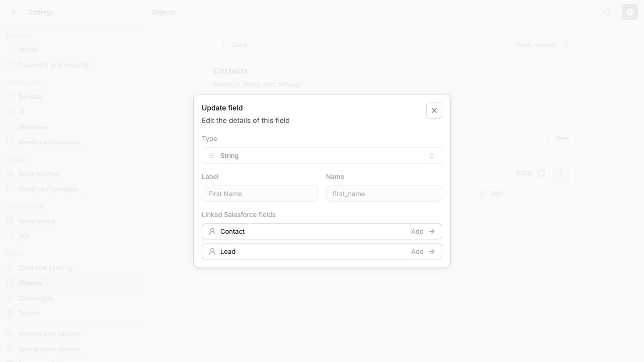Image resolution: width=644 pixels, height=362 pixels.
Task: Close the Update field dialog
Action: (434, 111)
